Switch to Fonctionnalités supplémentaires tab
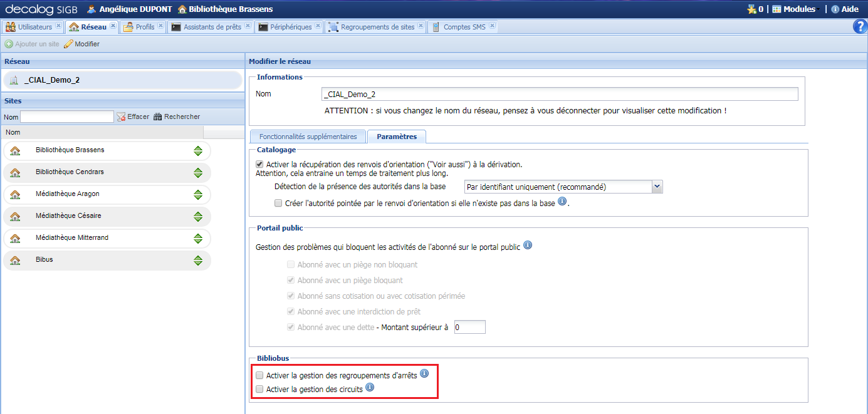The height and width of the screenshot is (414, 868). pyautogui.click(x=308, y=137)
